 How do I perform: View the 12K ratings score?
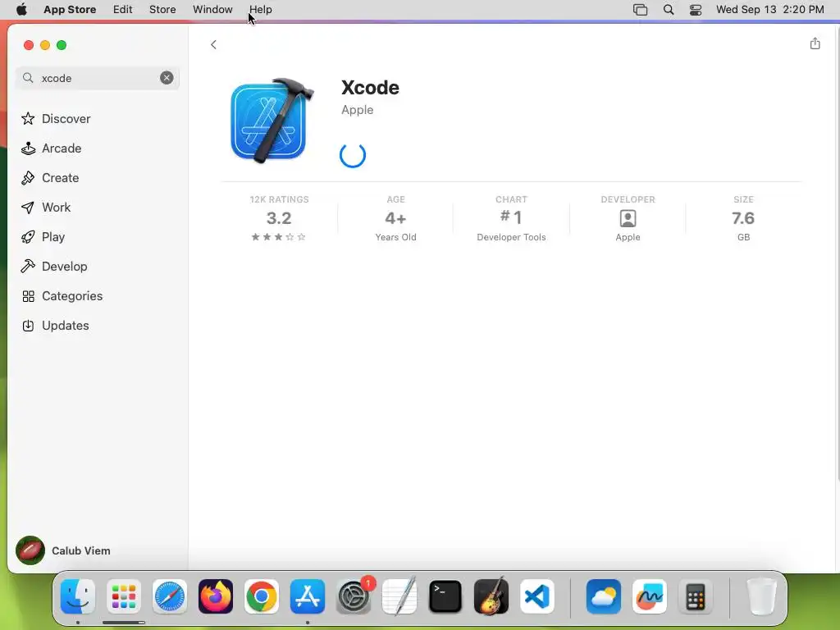pyautogui.click(x=279, y=218)
